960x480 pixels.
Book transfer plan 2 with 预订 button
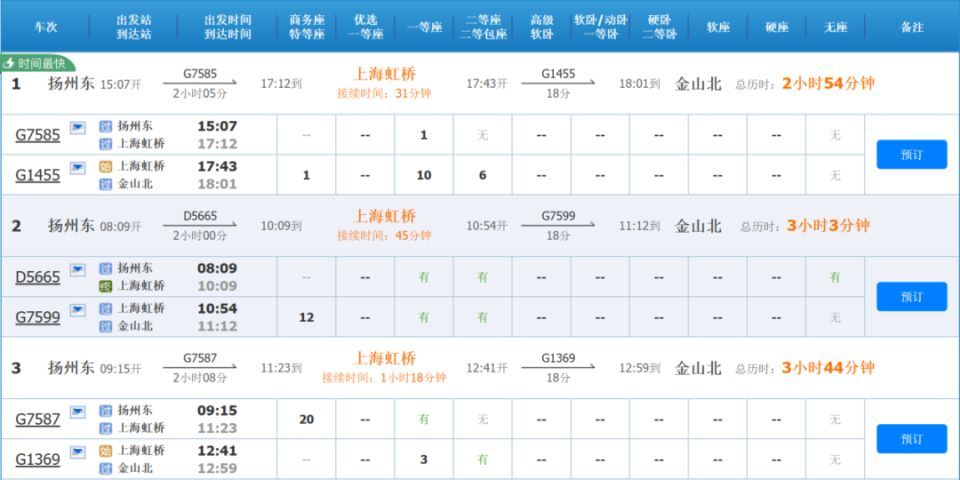tap(912, 296)
